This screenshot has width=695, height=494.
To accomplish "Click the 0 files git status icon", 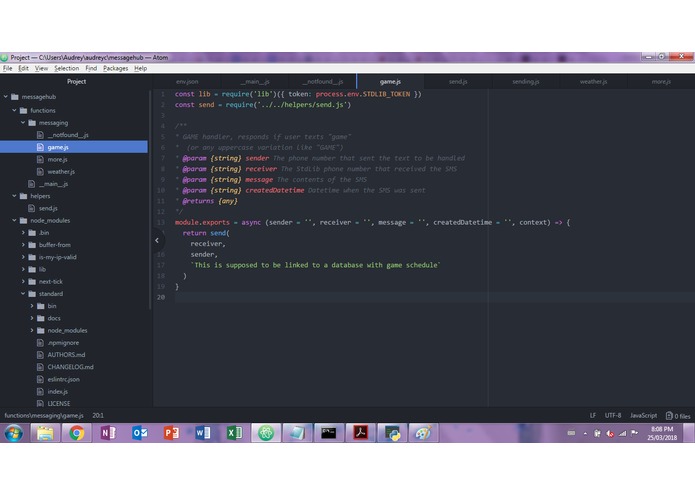I will click(x=678, y=416).
